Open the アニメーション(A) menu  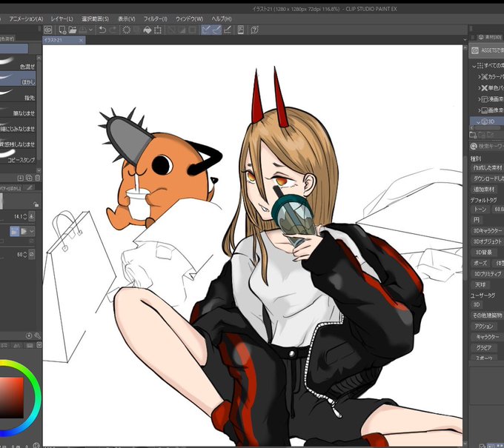[x=26, y=19]
